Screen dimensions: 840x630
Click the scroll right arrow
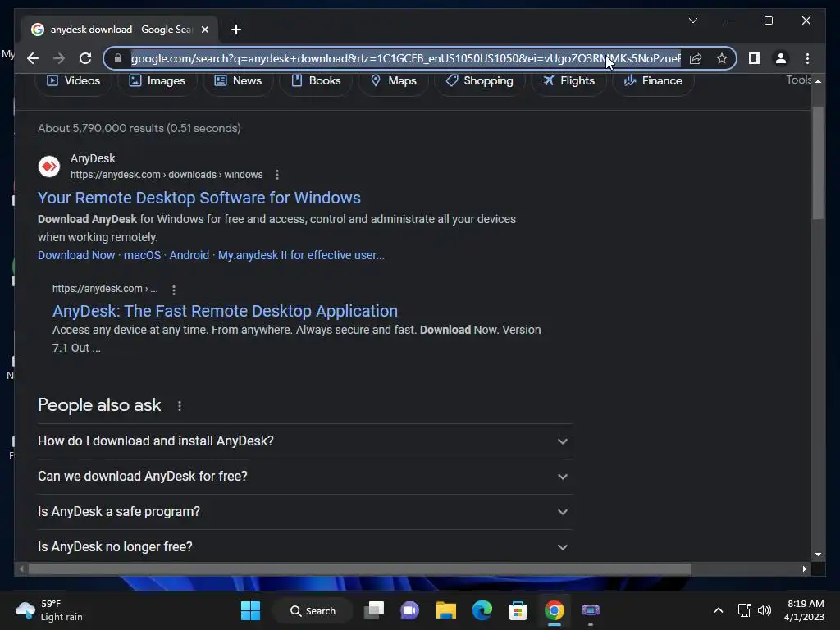pyautogui.click(x=804, y=569)
